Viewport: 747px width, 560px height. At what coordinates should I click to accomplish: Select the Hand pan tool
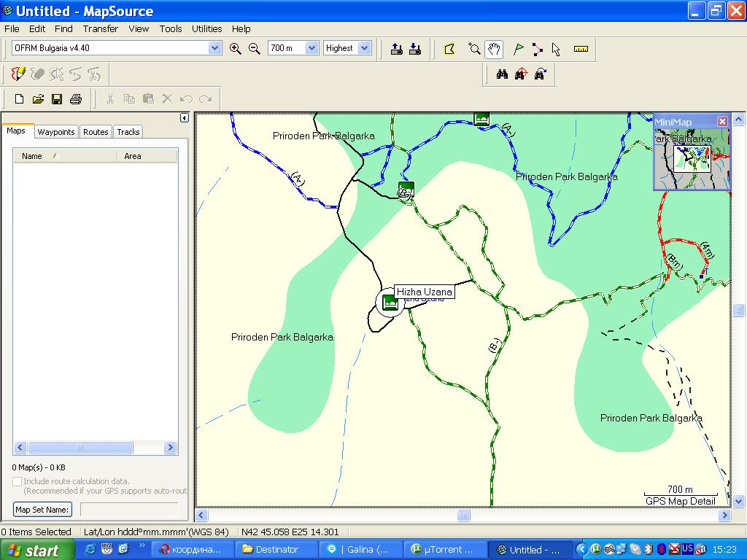click(494, 49)
